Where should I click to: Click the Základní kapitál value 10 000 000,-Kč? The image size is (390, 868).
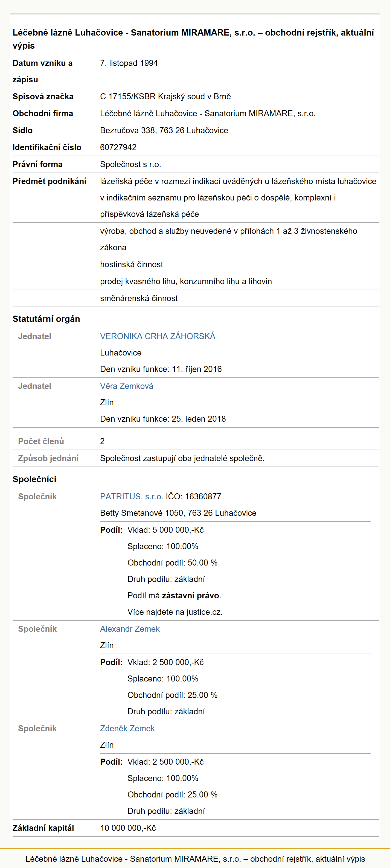pos(128,828)
